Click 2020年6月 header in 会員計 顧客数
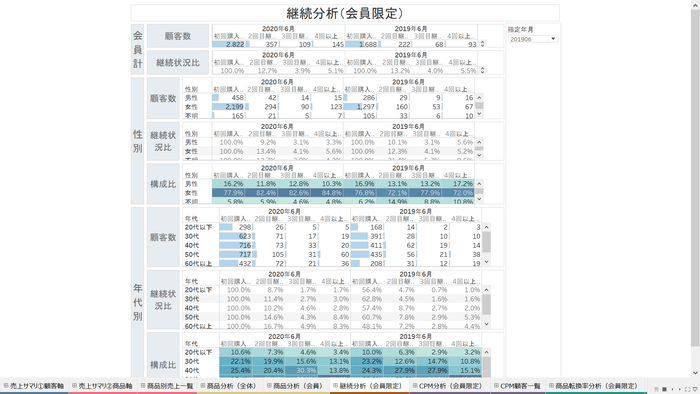 pyautogui.click(x=278, y=29)
